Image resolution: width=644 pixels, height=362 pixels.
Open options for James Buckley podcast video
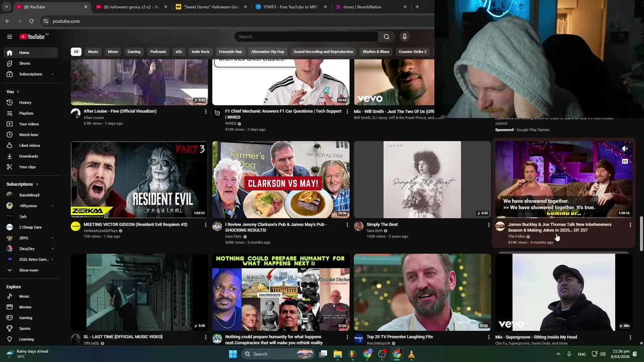[630, 225]
